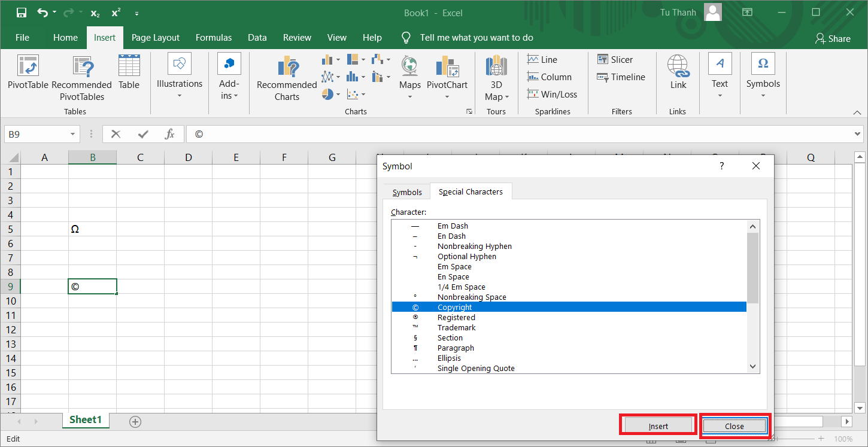This screenshot has height=447, width=868.
Task: Open the Page Layout ribbon tab
Action: point(155,38)
